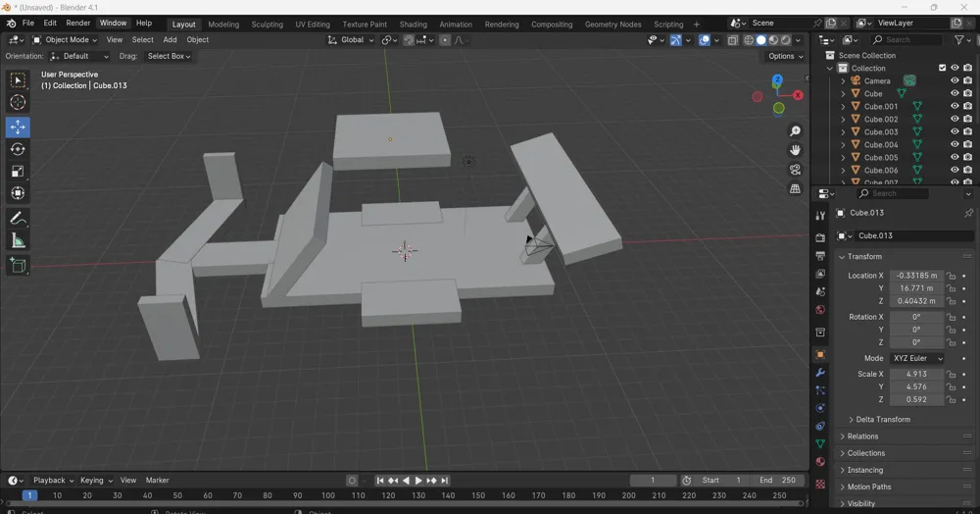Pick the Add Cube tool
Image resolution: width=980 pixels, height=514 pixels.
(x=18, y=266)
